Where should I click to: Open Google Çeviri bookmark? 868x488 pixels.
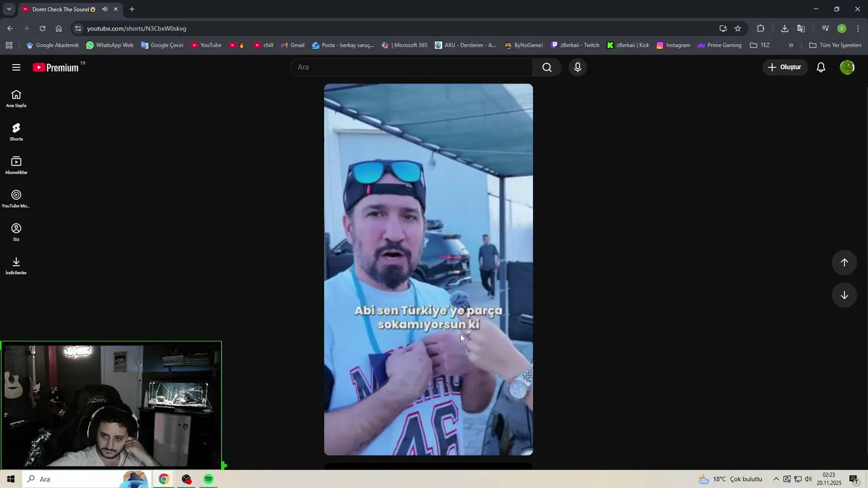pos(162,45)
